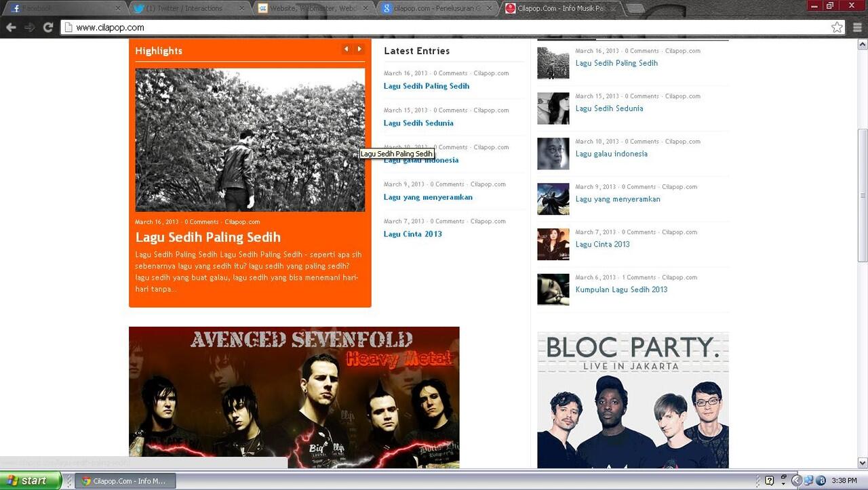Open the Bloc Party Live in Jakarta banner
Screen dimensions: 868x490
point(633,400)
